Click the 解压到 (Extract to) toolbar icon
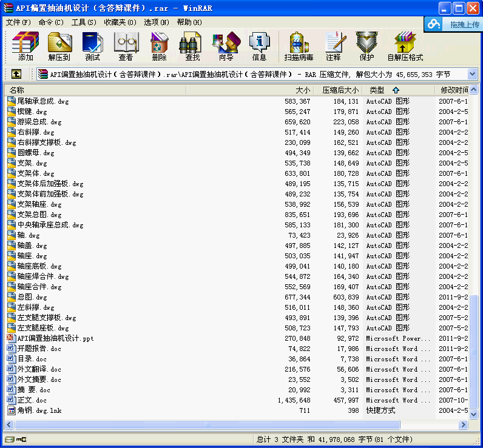Image resolution: width=483 pixels, height=448 pixels. [59, 46]
